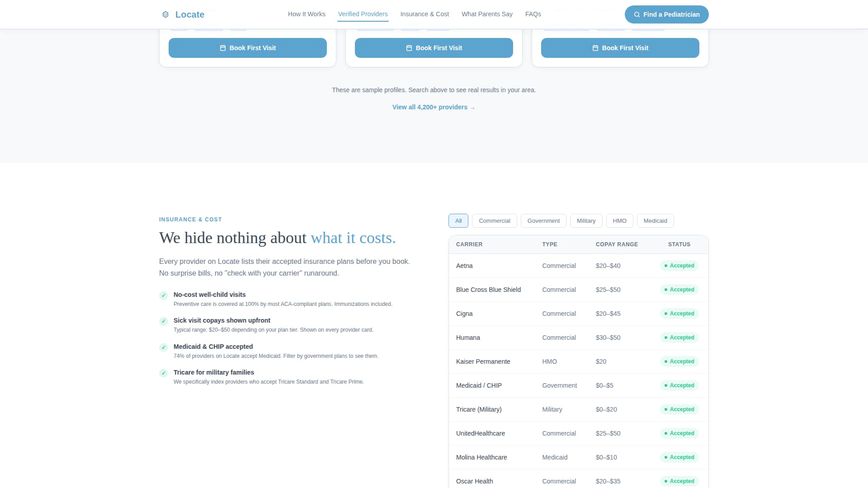This screenshot has height=488, width=868.
Task: Click check icon beside Tricare for military families
Action: (x=164, y=373)
